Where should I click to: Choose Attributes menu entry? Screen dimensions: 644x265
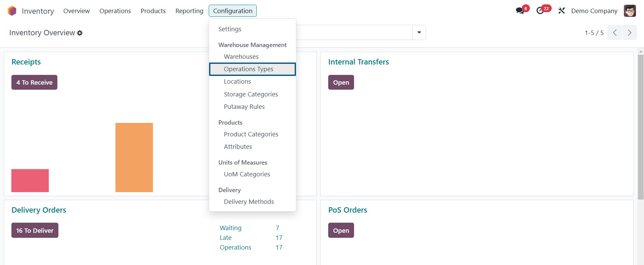[x=252, y=147]
